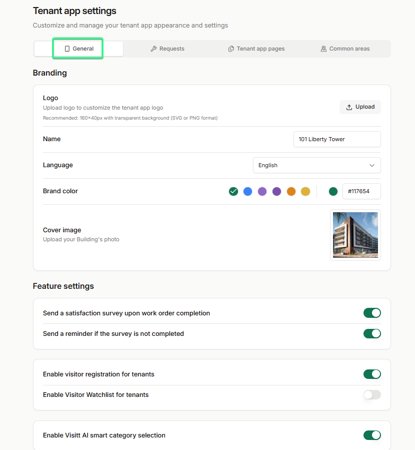Toggle survey not completed reminder
The height and width of the screenshot is (450, 415).
click(x=372, y=334)
